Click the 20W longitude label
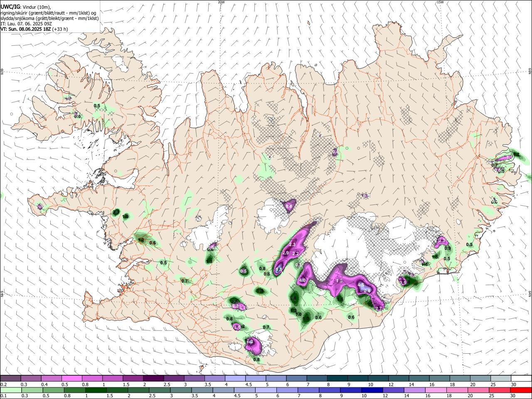This screenshot has width=532, height=399. [222, 2]
